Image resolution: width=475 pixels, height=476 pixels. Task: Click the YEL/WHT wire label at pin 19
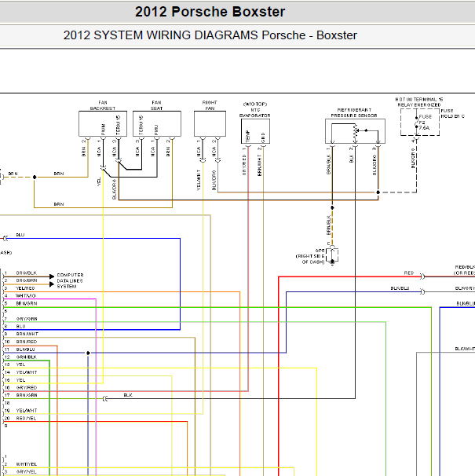point(27,411)
